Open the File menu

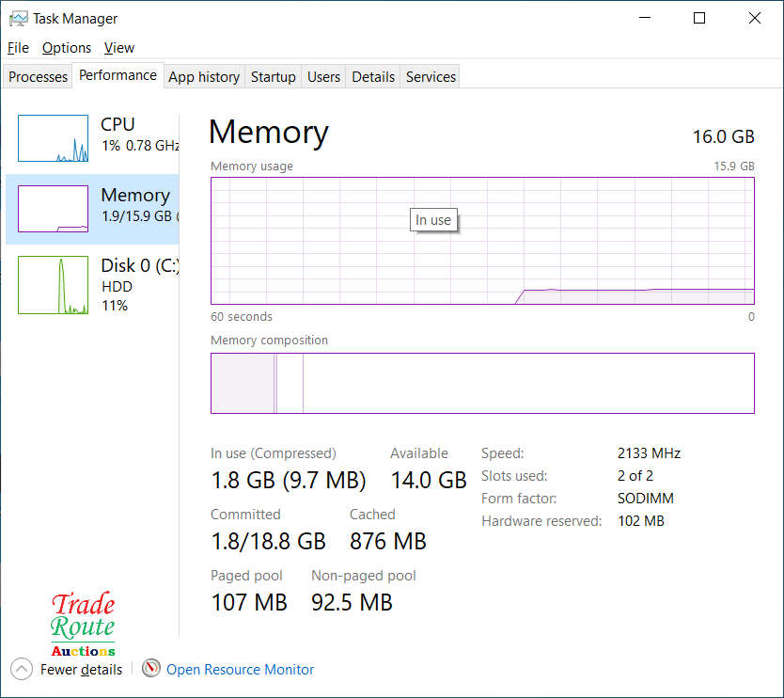tap(18, 48)
